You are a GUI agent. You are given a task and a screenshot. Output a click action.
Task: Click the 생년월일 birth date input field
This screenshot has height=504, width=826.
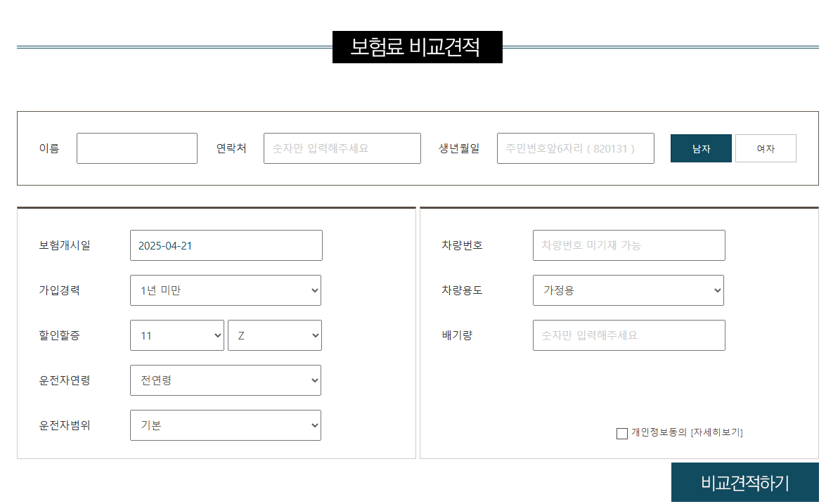575,148
